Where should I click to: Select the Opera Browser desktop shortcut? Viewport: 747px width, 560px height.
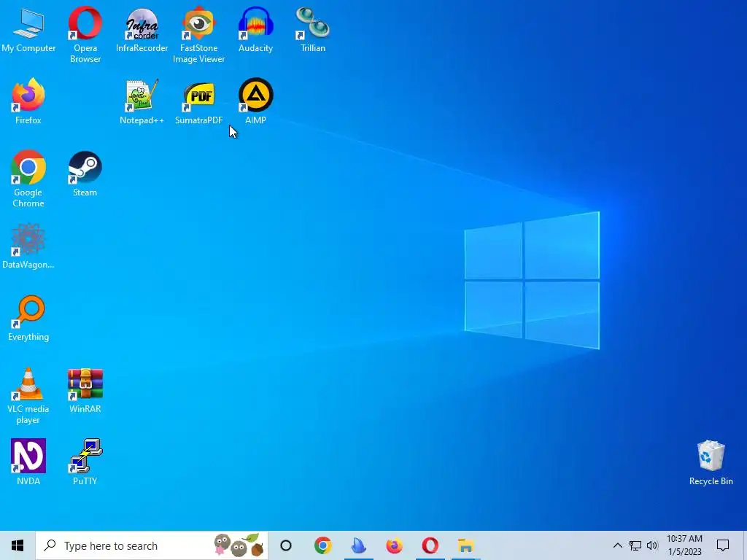[85, 34]
